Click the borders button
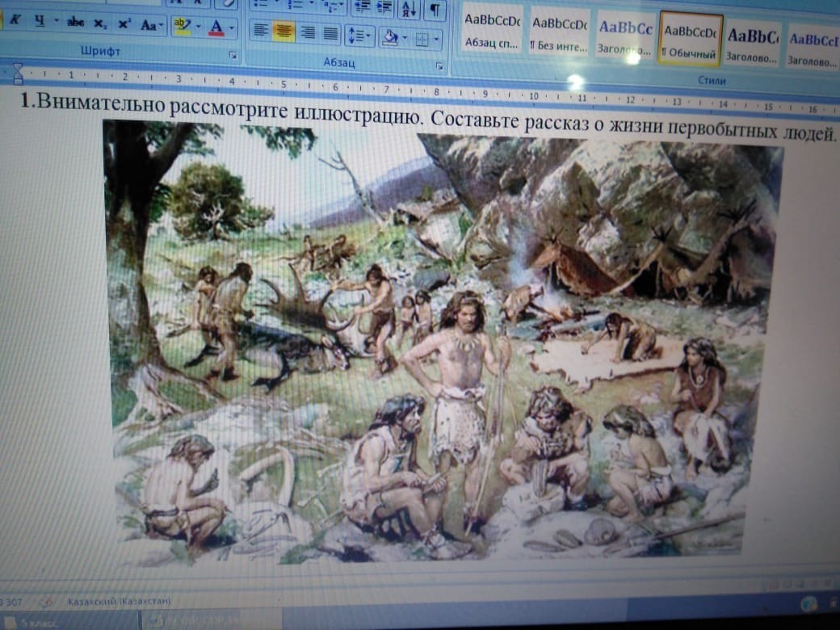840x630 pixels. coord(422,39)
